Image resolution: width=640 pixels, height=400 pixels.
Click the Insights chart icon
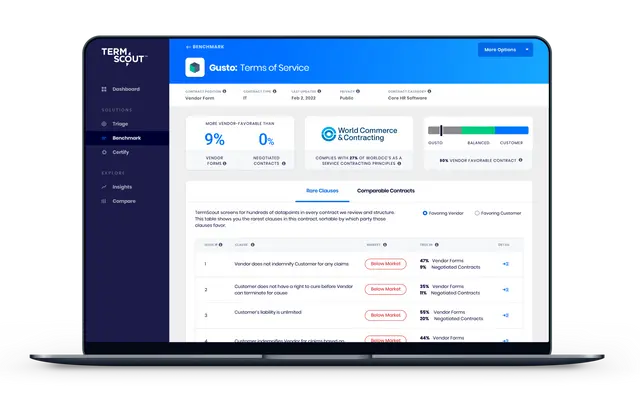104,187
